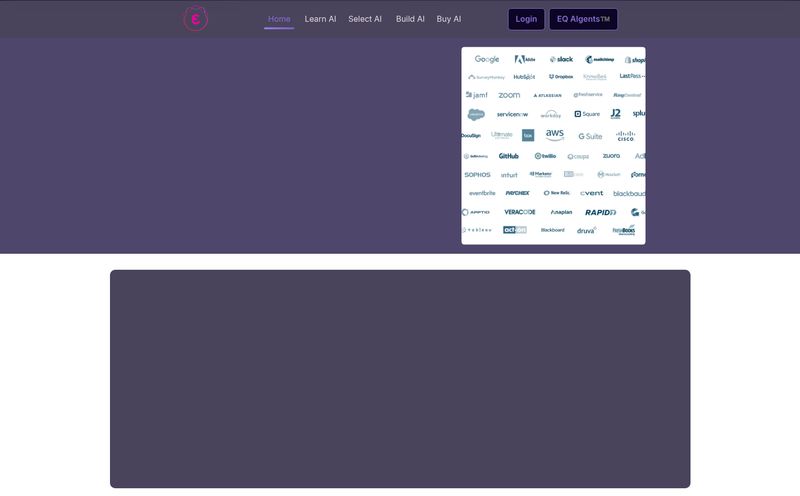800x496 pixels.
Task: Click the New Relic logo
Action: [557, 193]
